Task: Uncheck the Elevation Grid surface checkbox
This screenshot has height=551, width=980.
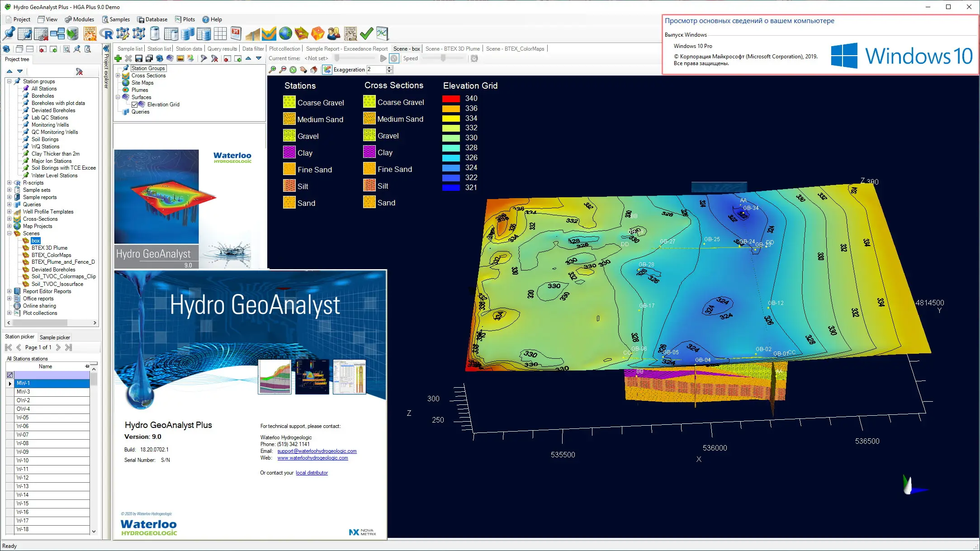Action: [134, 104]
